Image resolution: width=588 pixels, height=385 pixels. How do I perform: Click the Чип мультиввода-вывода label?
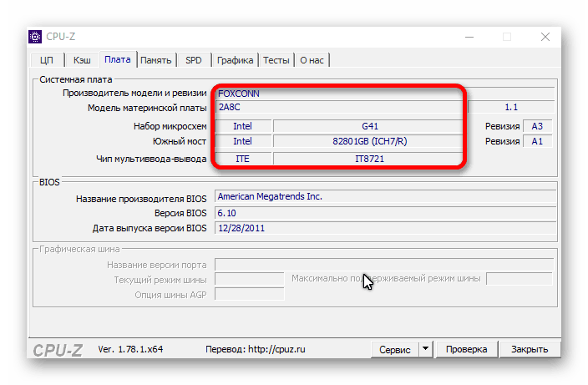[x=151, y=159]
